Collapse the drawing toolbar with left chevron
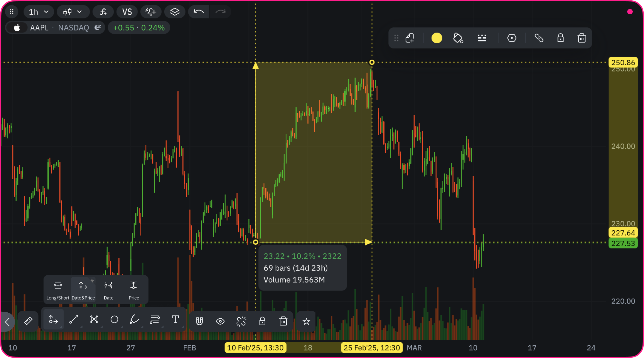The height and width of the screenshot is (358, 644). tap(7, 322)
